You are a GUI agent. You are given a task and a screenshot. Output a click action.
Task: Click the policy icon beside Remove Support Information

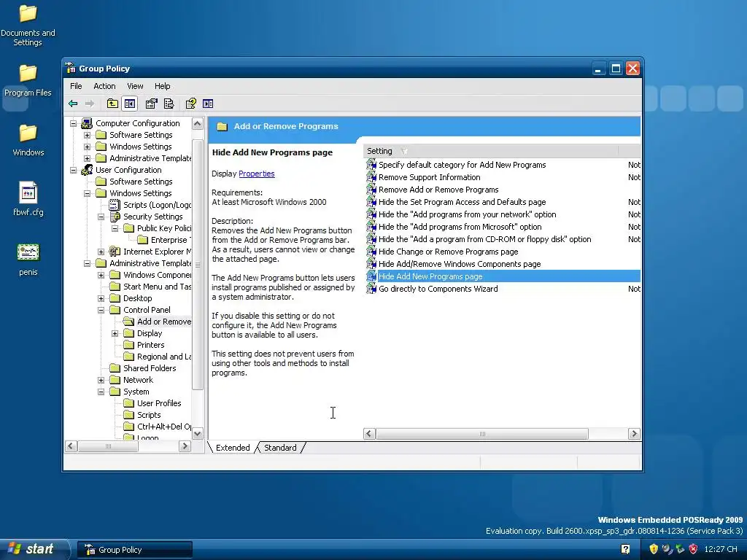click(x=371, y=177)
